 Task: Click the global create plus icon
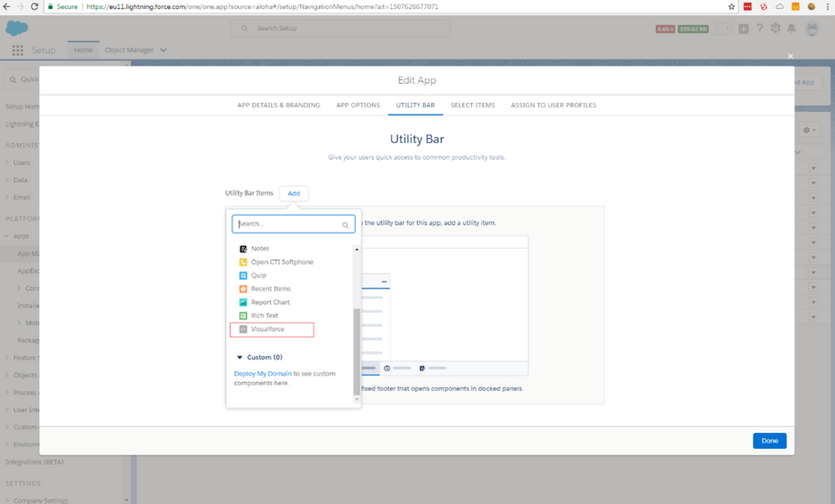743,28
